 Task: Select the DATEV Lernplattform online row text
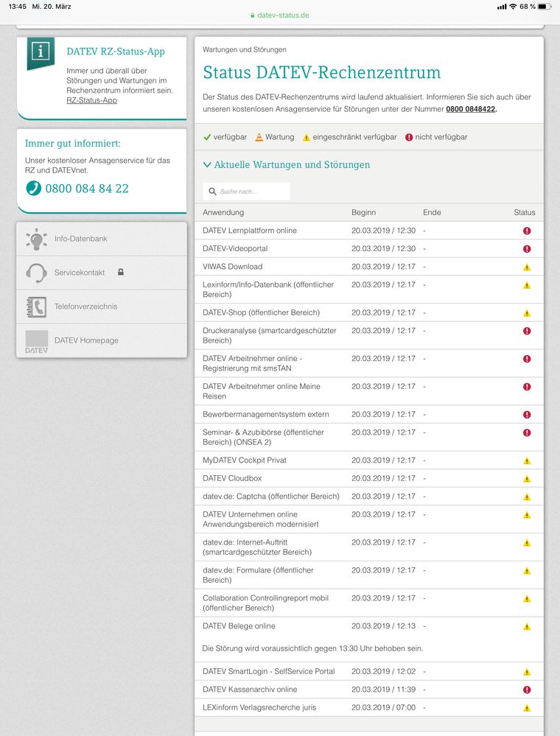click(x=250, y=231)
